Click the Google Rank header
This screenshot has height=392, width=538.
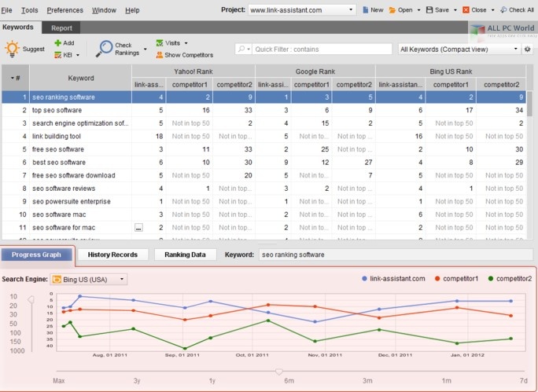pyautogui.click(x=315, y=71)
